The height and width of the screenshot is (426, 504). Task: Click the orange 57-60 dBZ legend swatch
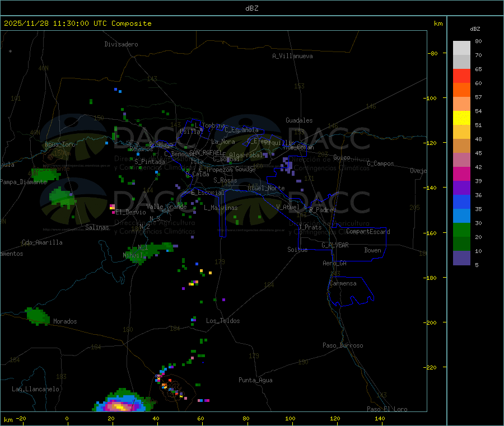point(461,90)
